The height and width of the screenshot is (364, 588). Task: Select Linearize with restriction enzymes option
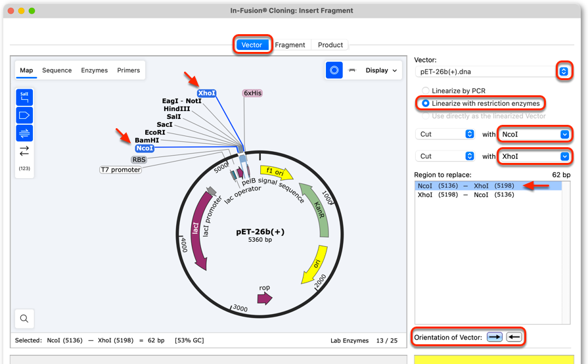481,103
